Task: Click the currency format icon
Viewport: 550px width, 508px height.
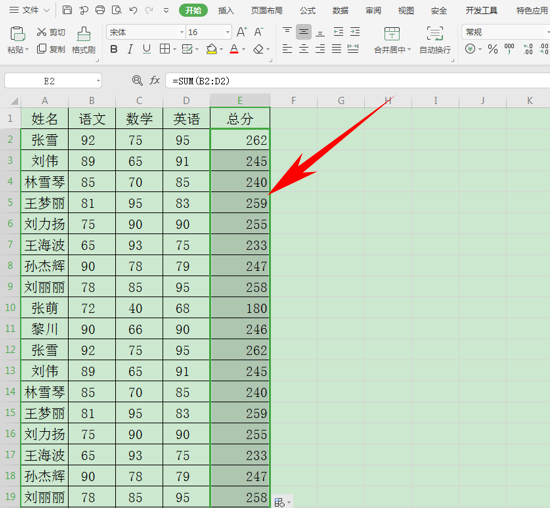Action: coord(470,49)
